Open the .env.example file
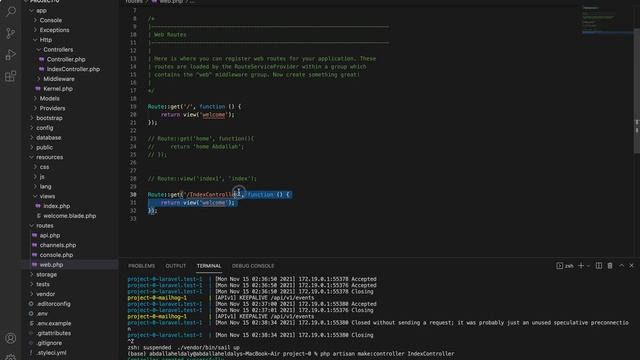This screenshot has height=360, width=640. [53, 324]
